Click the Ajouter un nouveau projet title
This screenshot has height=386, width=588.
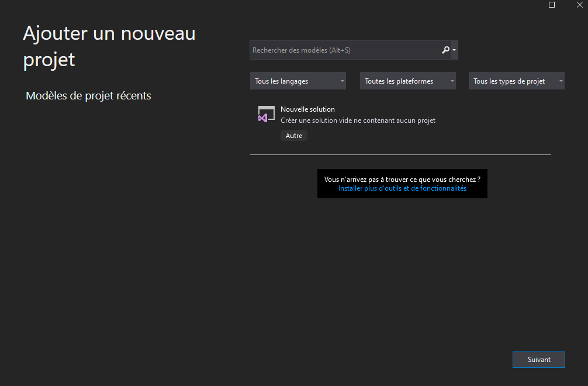click(109, 46)
